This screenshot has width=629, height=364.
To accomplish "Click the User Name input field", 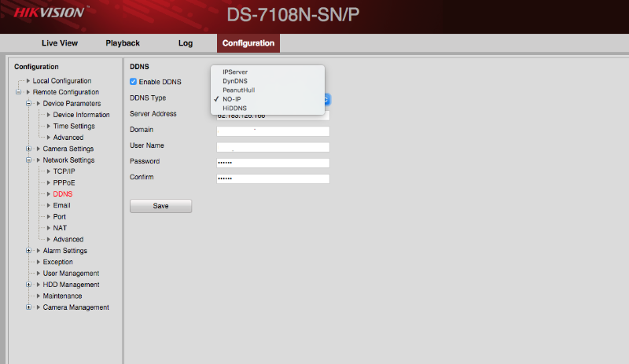I will coord(273,147).
